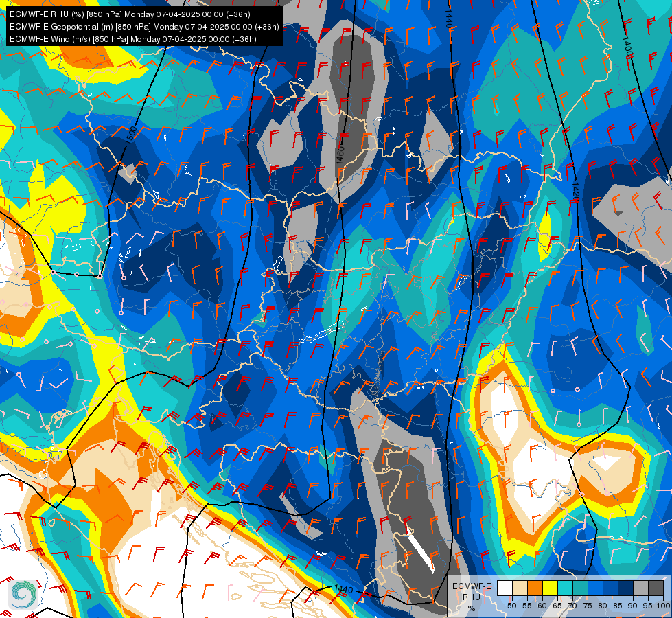The width and height of the screenshot is (672, 618).
Task: Click the 1440 contour label at the map top
Action: (x=448, y=19)
